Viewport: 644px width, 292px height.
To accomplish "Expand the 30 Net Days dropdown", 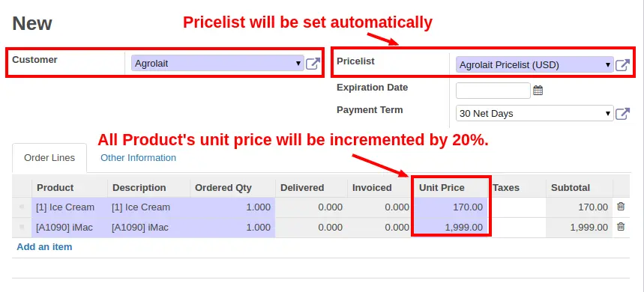I will pos(535,114).
